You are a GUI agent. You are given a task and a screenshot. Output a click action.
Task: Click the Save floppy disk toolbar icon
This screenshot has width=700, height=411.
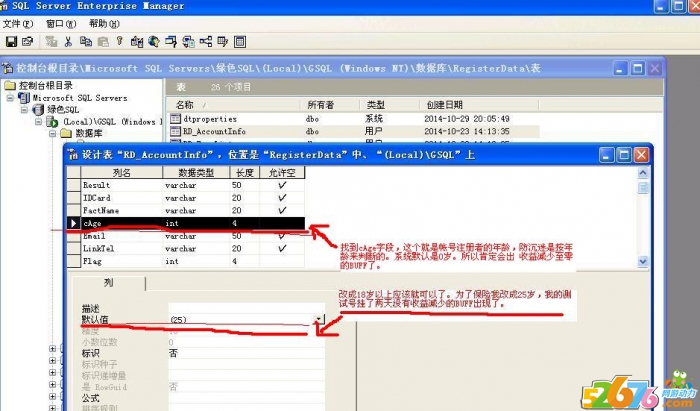(x=11, y=42)
